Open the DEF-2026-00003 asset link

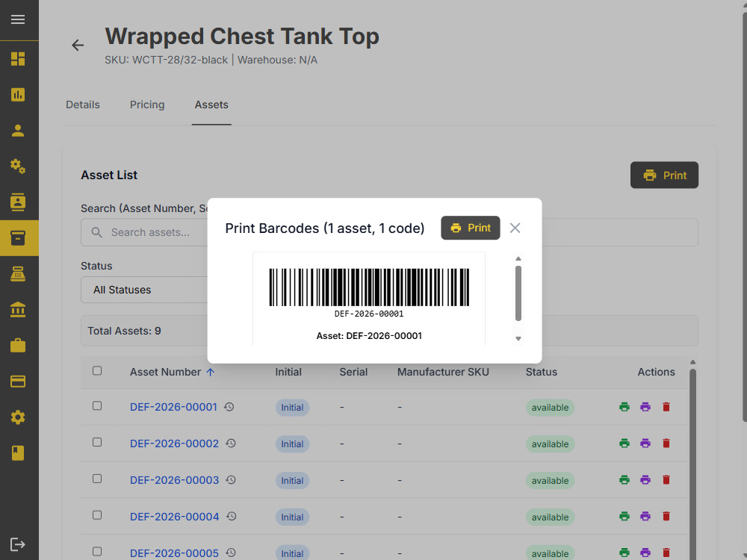(174, 480)
